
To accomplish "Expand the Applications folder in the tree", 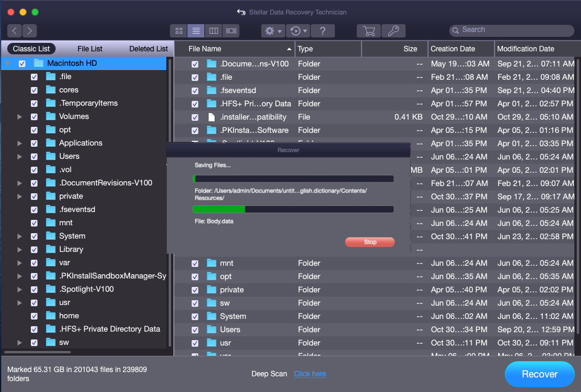I will pyautogui.click(x=19, y=143).
